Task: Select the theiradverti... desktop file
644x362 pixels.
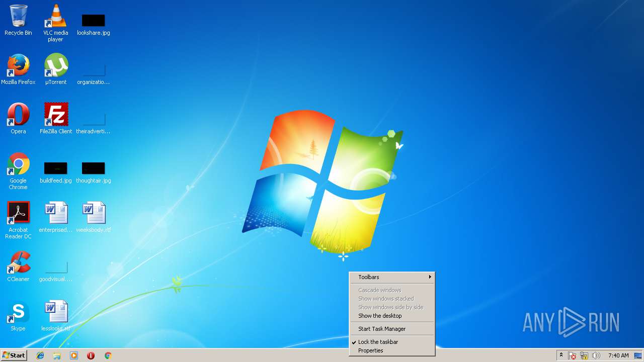Action: tap(94, 123)
